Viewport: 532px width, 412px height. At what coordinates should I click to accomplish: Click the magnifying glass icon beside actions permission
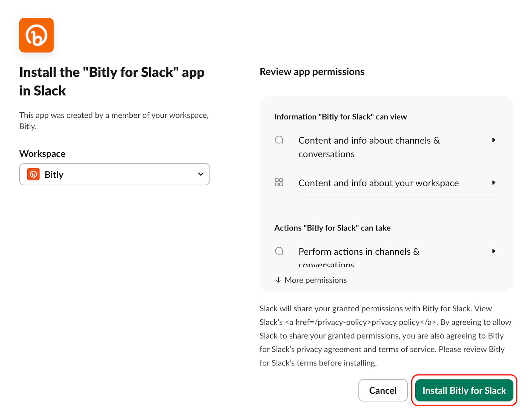[279, 251]
